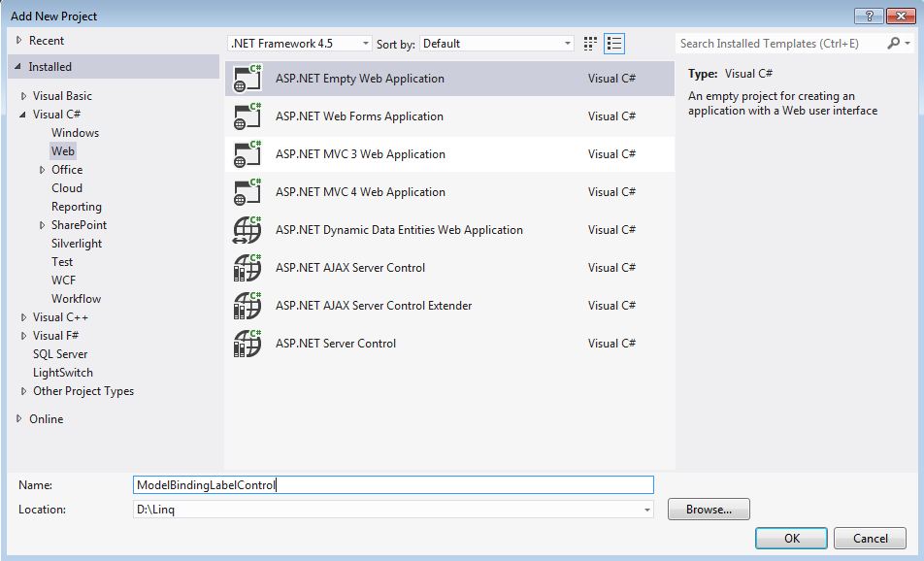Open the .NET Framework version dropdown

[x=364, y=43]
